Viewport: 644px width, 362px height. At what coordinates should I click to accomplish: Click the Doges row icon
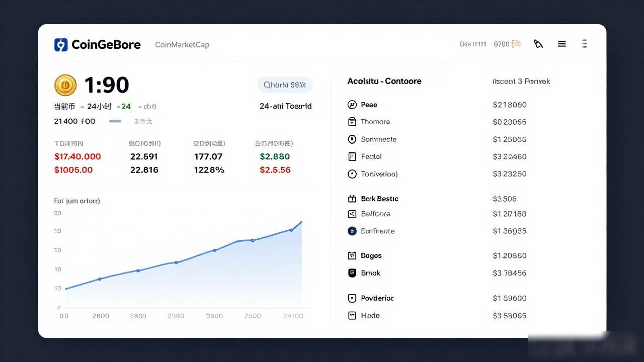(352, 255)
